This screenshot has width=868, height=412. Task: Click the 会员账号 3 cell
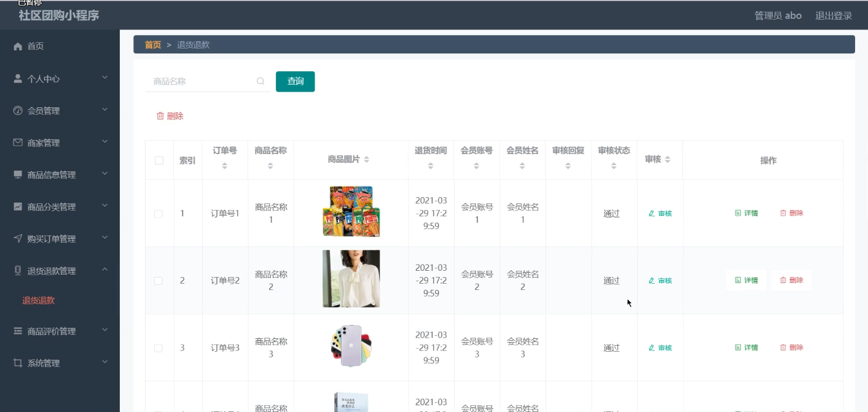click(477, 348)
